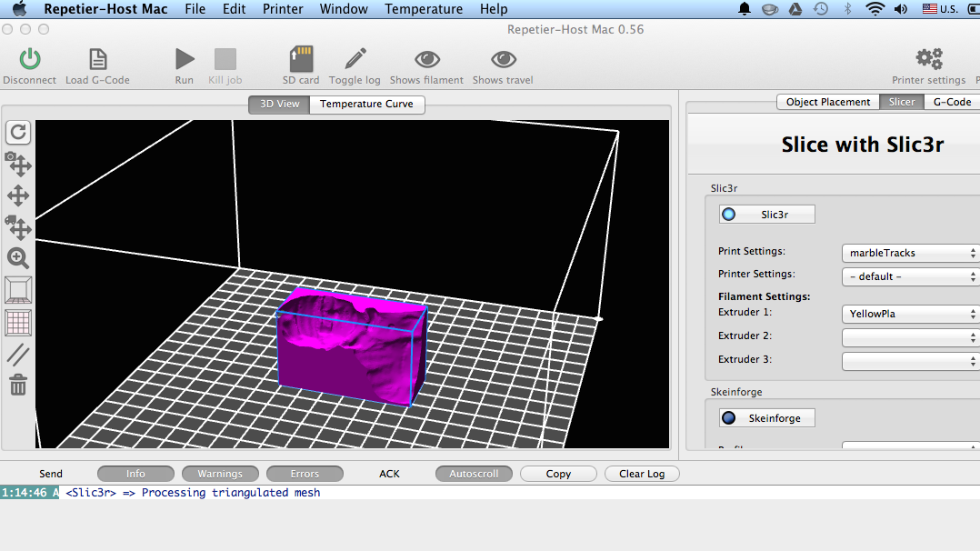This screenshot has width=980, height=551.
Task: Open the Extruder 2 filament dropdown
Action: pos(909,337)
